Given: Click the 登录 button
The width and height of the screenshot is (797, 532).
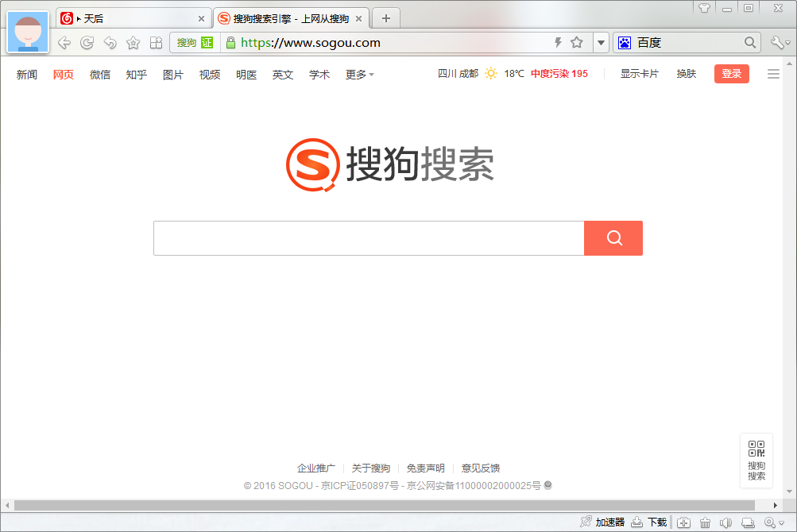Looking at the screenshot, I should click(732, 74).
